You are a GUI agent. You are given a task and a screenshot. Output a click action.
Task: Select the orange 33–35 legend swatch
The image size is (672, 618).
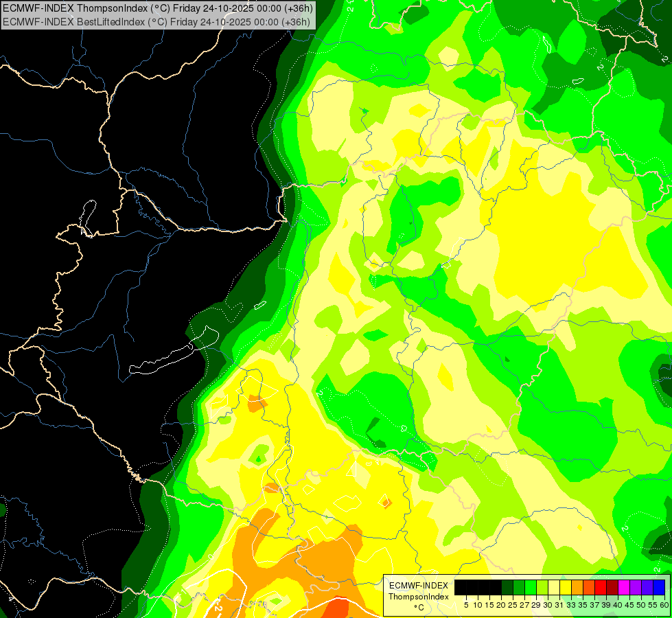click(x=577, y=587)
